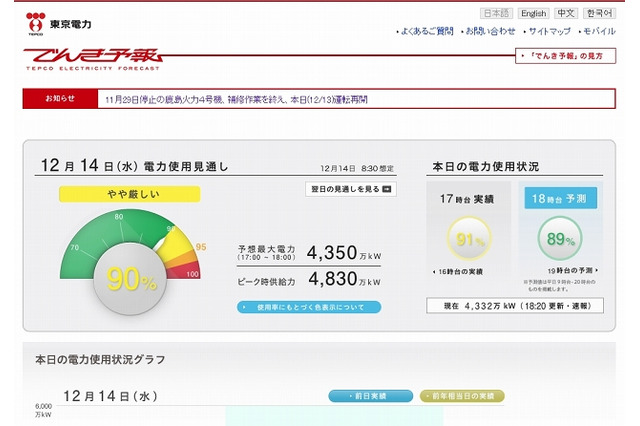Switch language to 中文

(566, 13)
